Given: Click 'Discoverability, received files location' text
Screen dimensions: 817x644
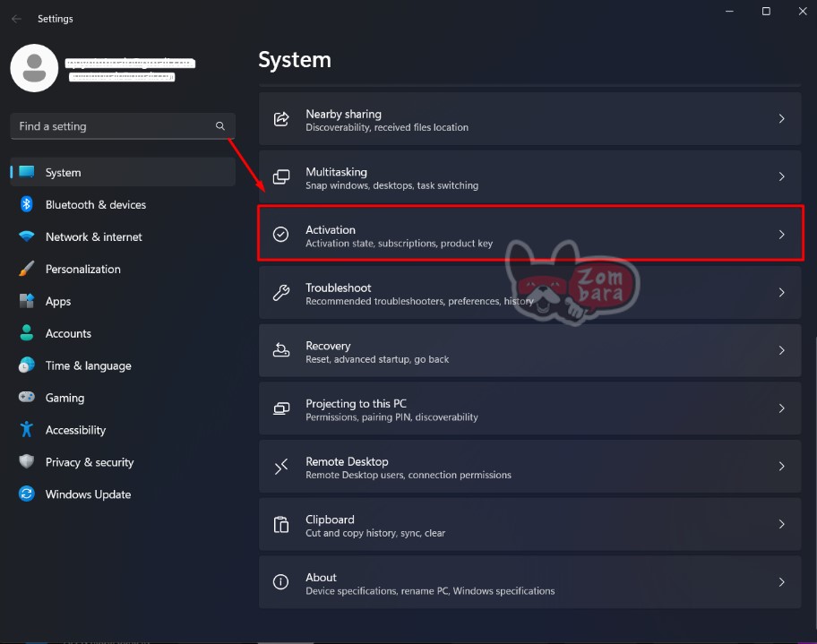Looking at the screenshot, I should click(x=387, y=128).
